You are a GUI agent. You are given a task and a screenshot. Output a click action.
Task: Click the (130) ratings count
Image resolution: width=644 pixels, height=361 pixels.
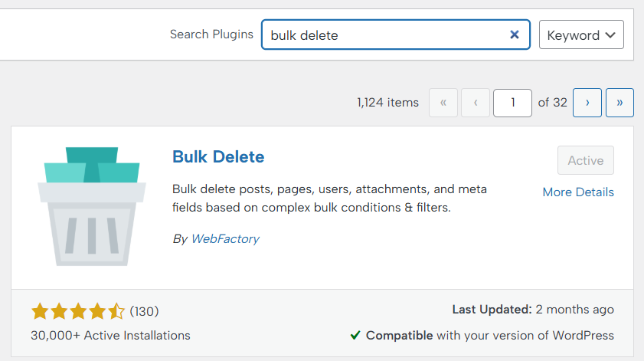point(144,311)
